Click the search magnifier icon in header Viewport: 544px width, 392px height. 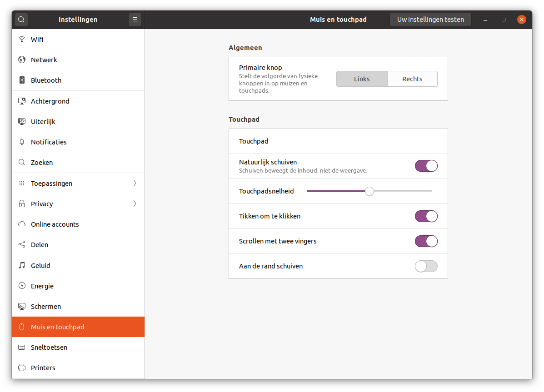click(21, 20)
